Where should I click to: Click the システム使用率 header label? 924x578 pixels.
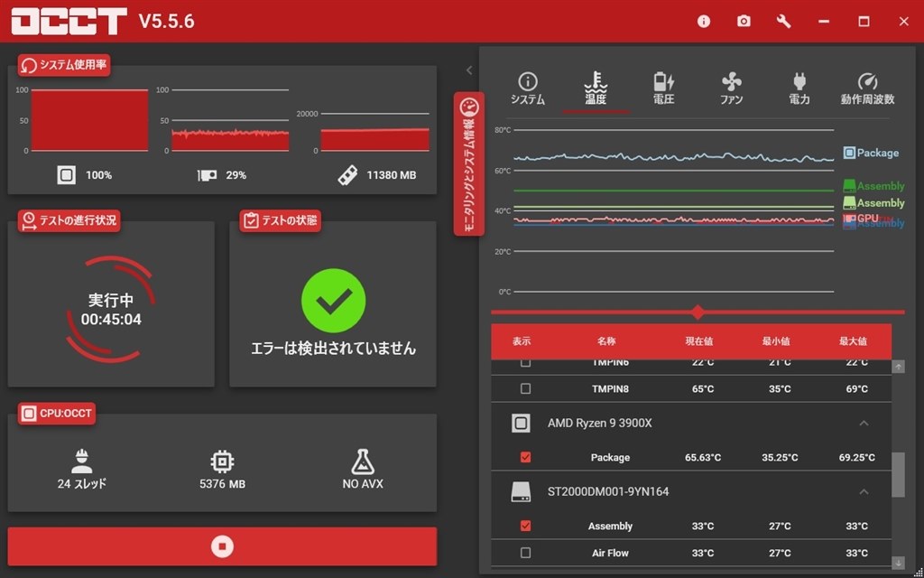(64, 65)
